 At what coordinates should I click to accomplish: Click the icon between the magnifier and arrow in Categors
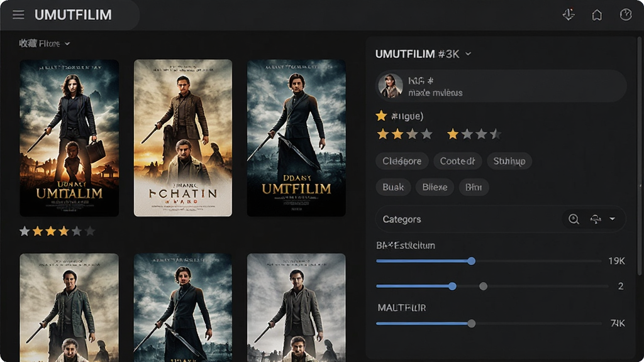pyautogui.click(x=595, y=219)
